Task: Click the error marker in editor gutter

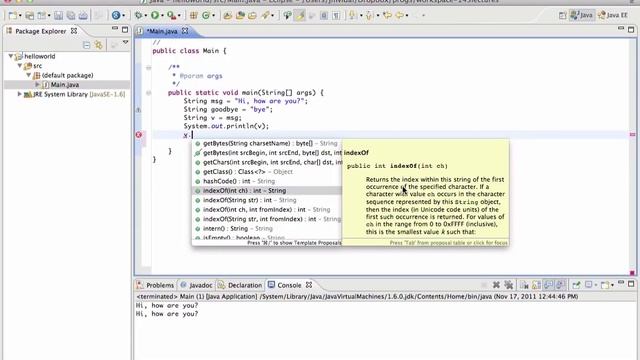Action: click(139, 135)
